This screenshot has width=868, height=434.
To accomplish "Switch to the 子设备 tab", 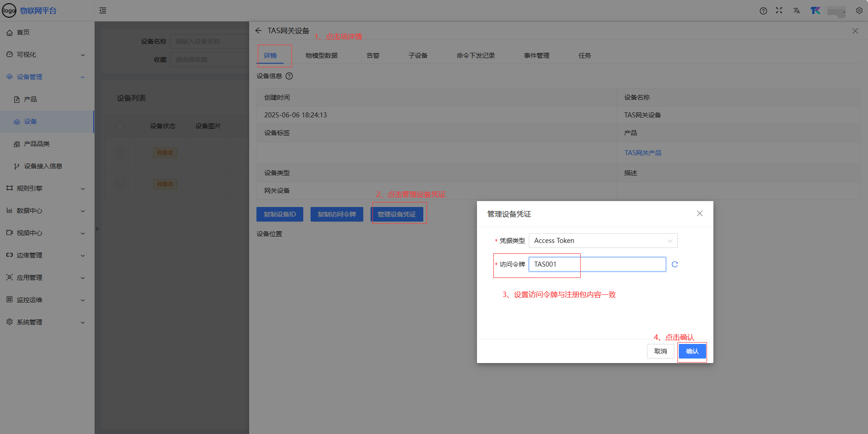I will coord(418,56).
